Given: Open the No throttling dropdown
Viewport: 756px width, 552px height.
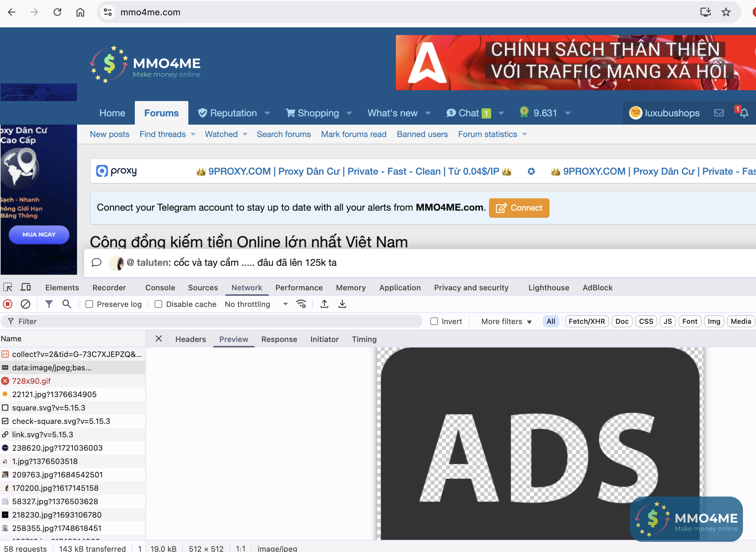Looking at the screenshot, I should [x=256, y=304].
